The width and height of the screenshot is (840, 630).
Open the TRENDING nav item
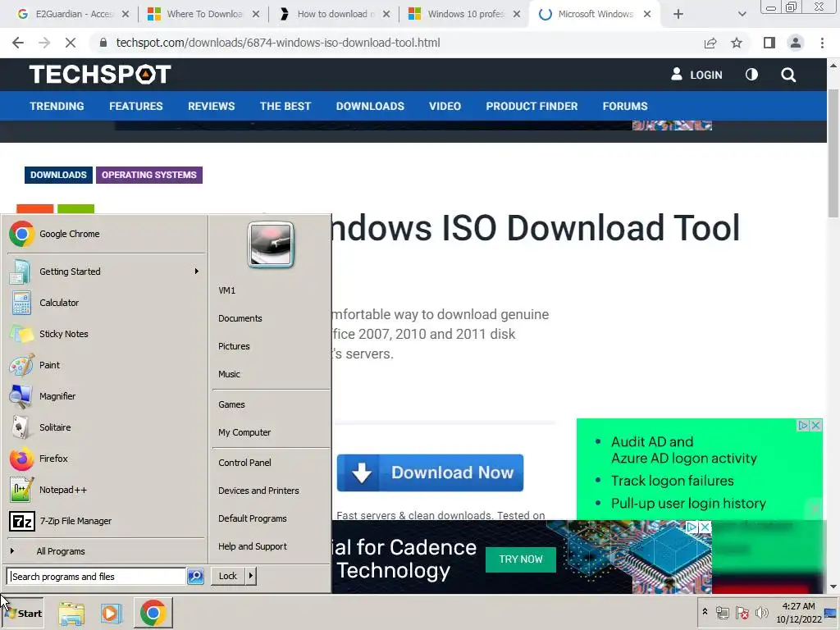click(x=57, y=106)
